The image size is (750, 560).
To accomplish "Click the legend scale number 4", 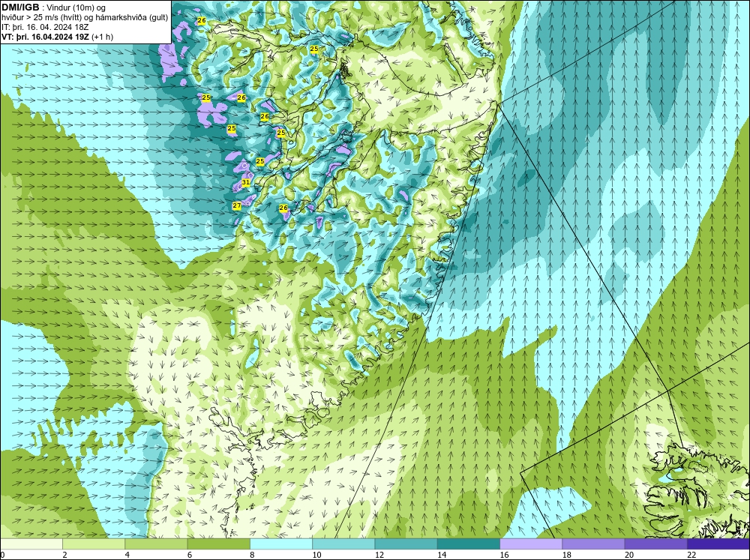I will pyautogui.click(x=127, y=555).
